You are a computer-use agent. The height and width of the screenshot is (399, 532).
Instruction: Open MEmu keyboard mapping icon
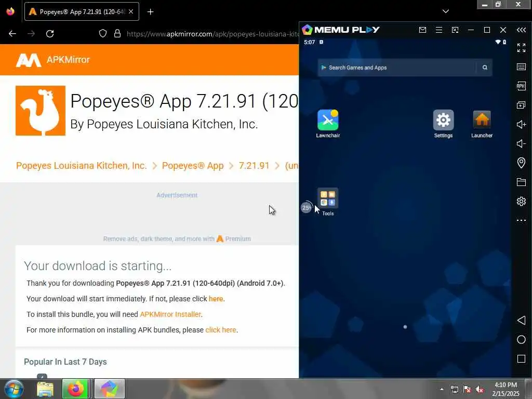(x=521, y=66)
